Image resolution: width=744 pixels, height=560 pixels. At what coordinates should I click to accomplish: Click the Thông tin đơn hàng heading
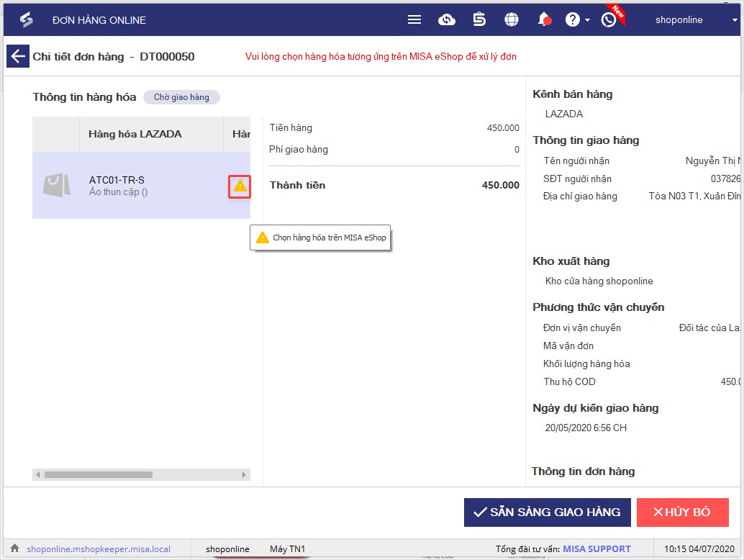click(x=583, y=471)
